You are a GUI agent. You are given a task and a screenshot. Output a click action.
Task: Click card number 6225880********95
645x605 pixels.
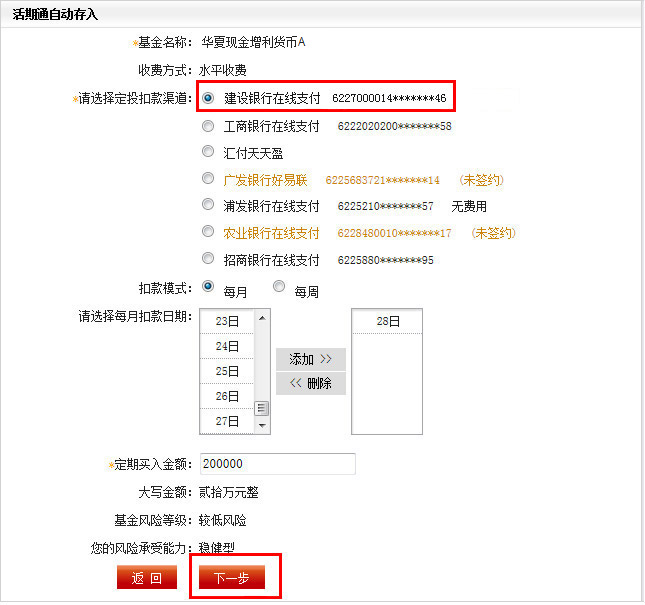[385, 260]
